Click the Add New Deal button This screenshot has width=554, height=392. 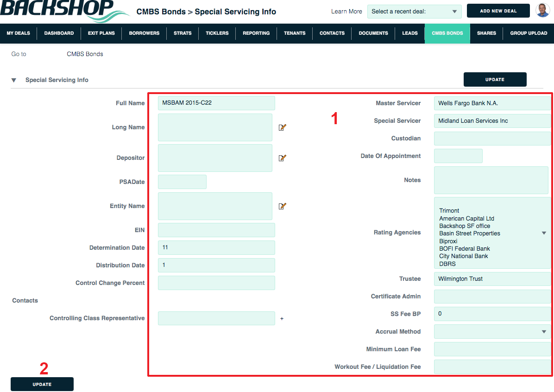pyautogui.click(x=498, y=11)
